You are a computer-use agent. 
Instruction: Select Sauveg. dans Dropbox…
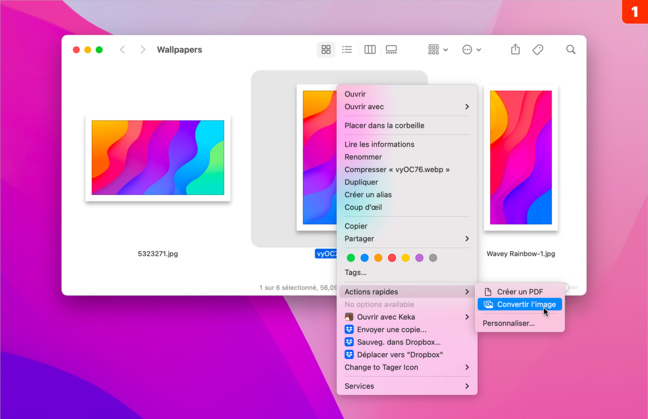click(x=407, y=342)
